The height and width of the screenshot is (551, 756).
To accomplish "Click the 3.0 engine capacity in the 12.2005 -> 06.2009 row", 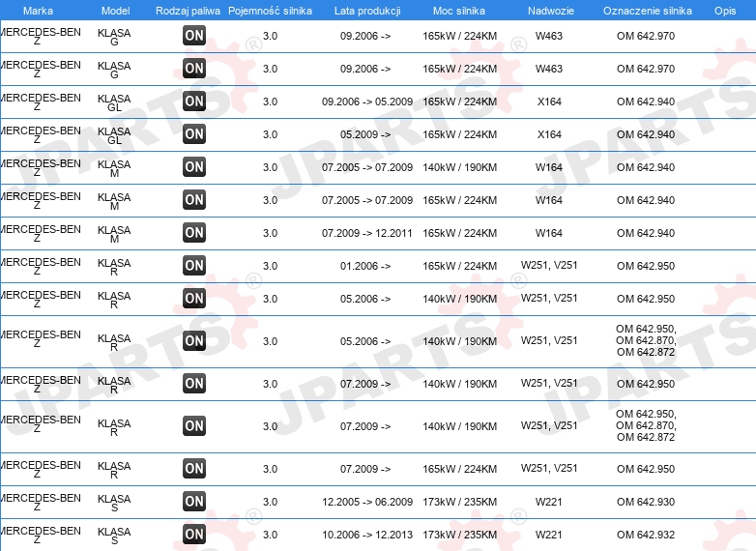I will [270, 502].
